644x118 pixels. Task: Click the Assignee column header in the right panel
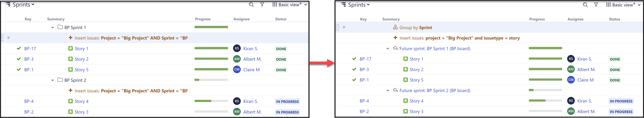[575, 19]
